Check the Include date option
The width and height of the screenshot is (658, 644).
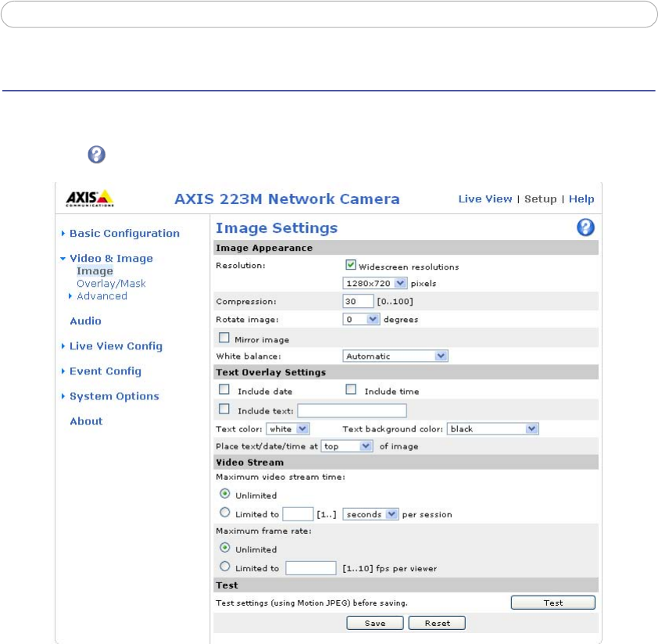pos(224,390)
